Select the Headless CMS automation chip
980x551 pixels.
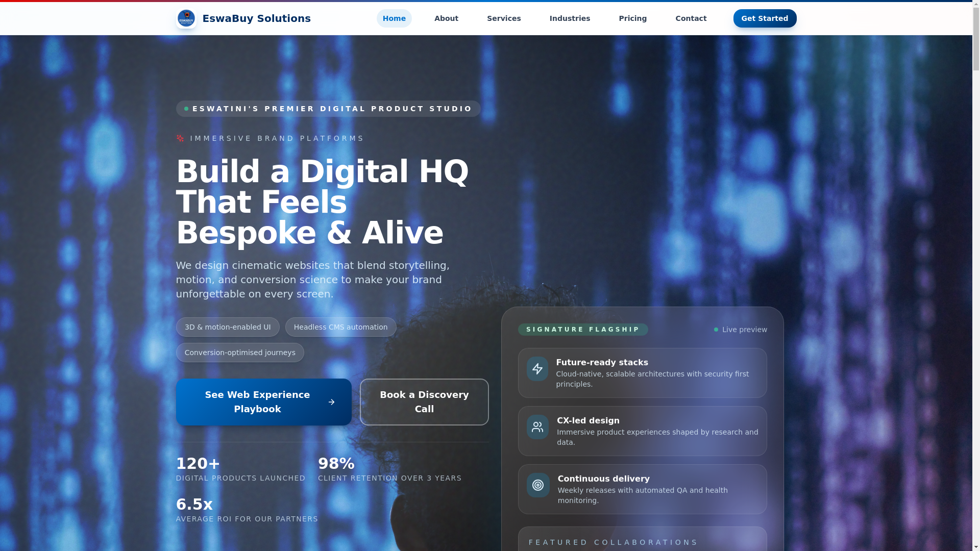click(340, 327)
